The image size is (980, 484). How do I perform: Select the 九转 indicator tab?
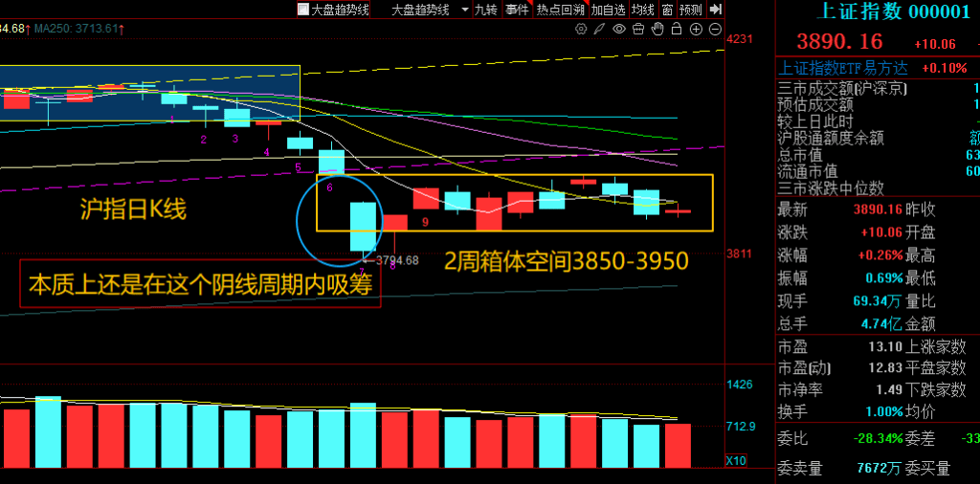(486, 10)
